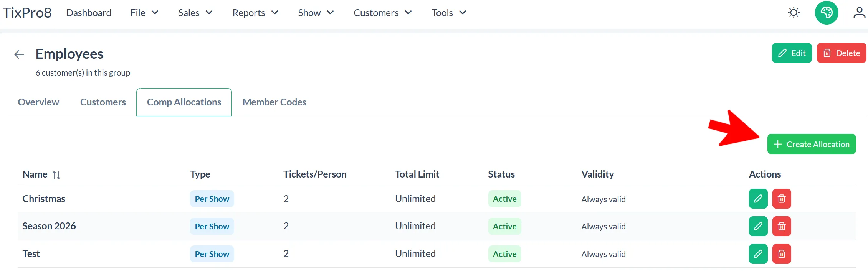Viewport: 868px width, 278px height.
Task: Click Always valid in the Christmas row
Action: (603, 199)
